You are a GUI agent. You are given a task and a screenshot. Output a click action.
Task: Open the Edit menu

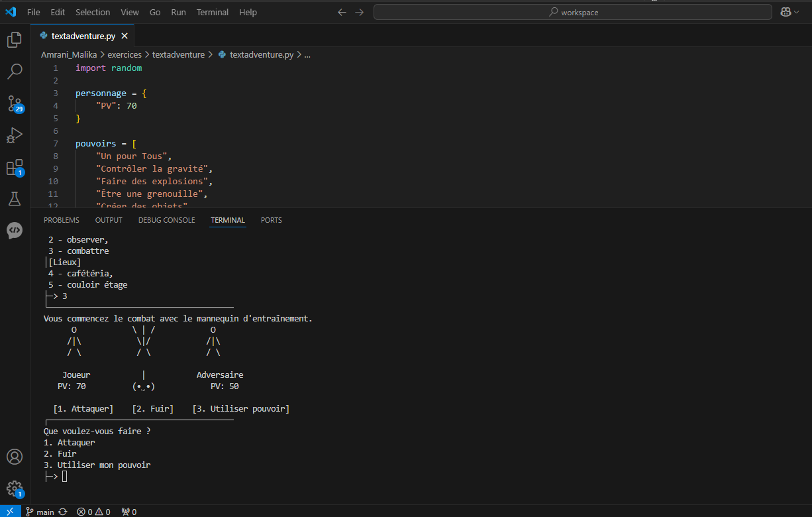click(58, 12)
